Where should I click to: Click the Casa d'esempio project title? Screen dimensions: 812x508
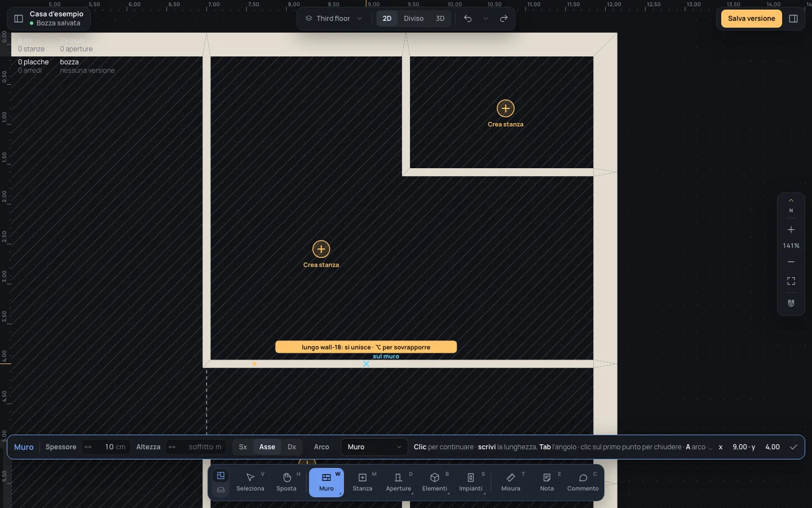tap(56, 14)
